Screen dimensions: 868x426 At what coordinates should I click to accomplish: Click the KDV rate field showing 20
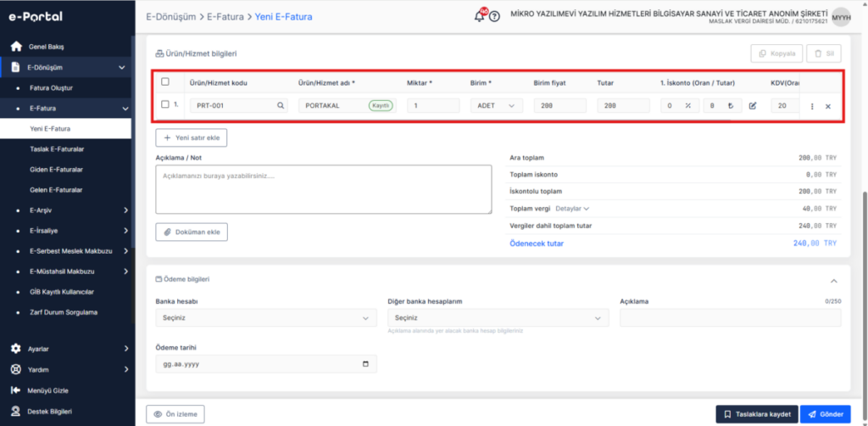tap(785, 106)
